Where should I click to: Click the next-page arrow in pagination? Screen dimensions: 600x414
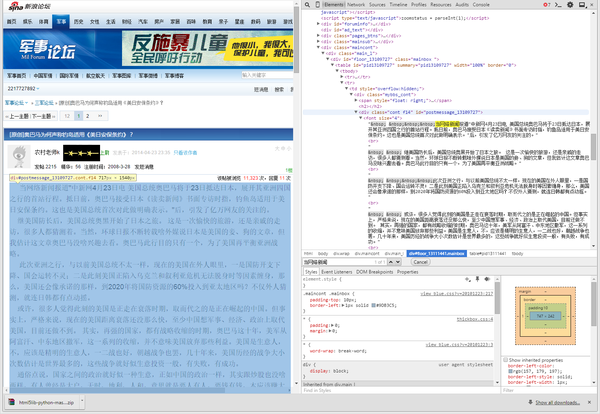(x=100, y=116)
